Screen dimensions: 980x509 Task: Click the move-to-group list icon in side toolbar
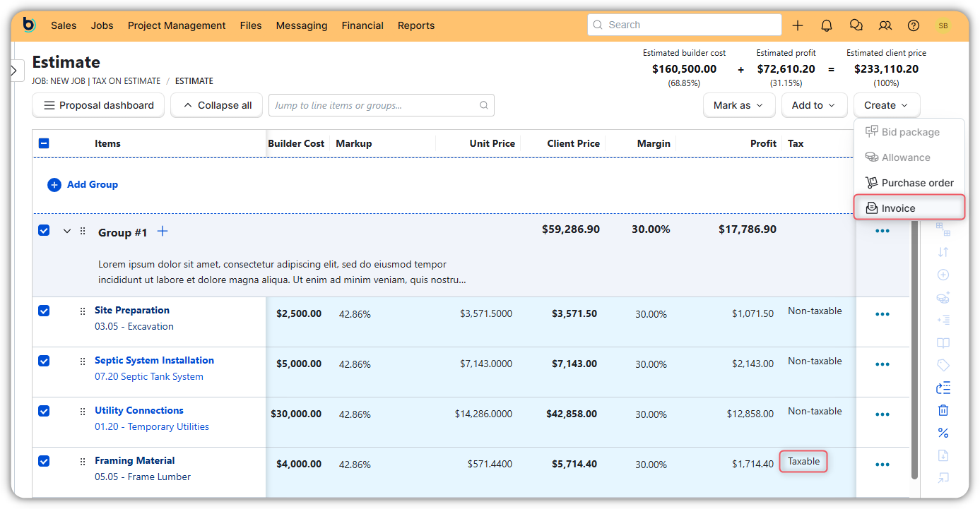pos(943,388)
